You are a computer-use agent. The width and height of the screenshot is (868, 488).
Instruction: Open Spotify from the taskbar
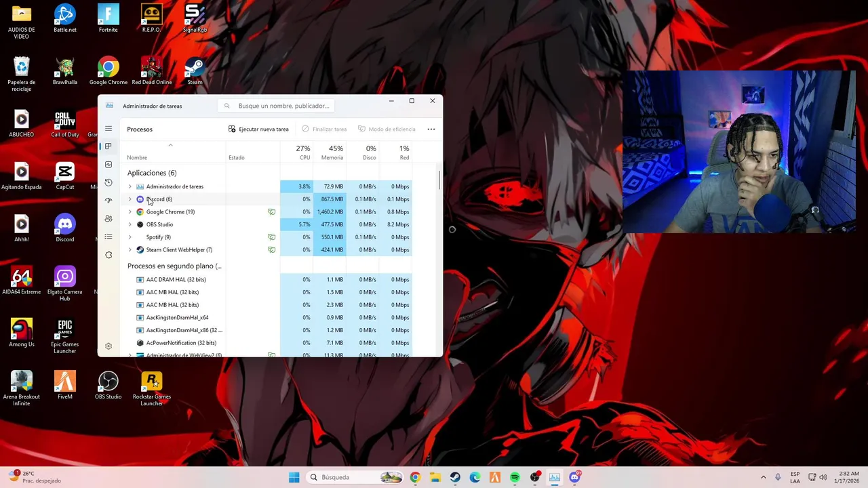tap(515, 477)
